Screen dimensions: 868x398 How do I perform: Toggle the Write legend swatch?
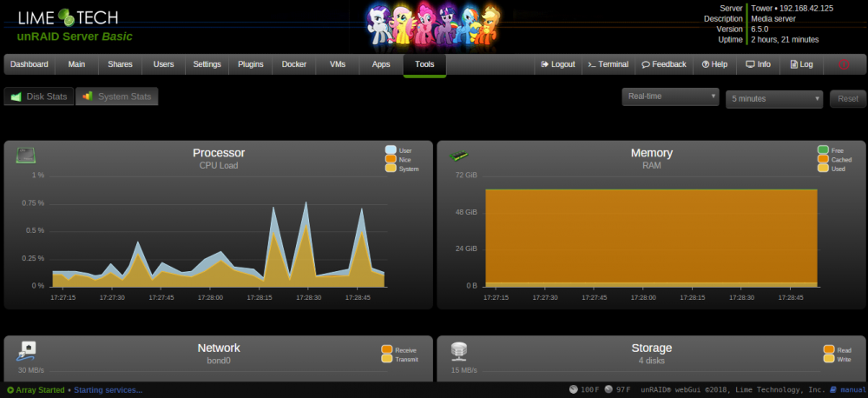click(x=829, y=359)
